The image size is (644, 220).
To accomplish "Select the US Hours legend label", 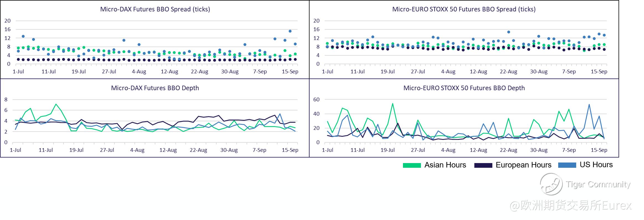I will coord(596,165).
